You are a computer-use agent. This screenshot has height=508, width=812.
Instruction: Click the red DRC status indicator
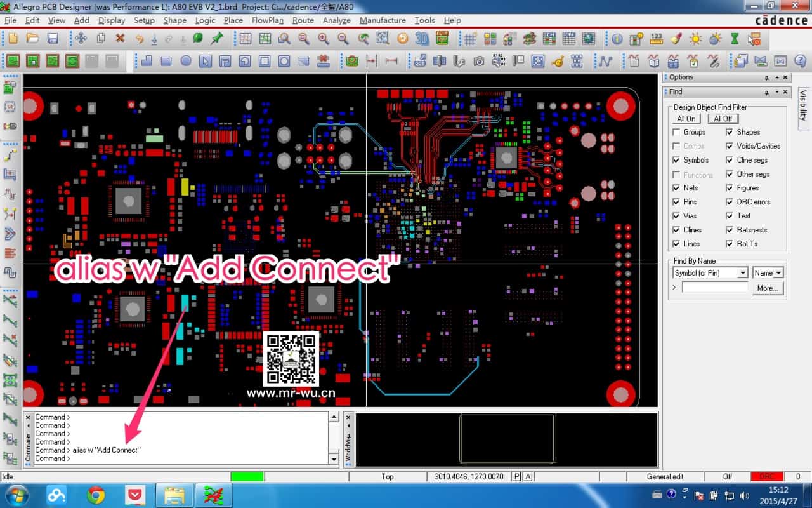766,476
